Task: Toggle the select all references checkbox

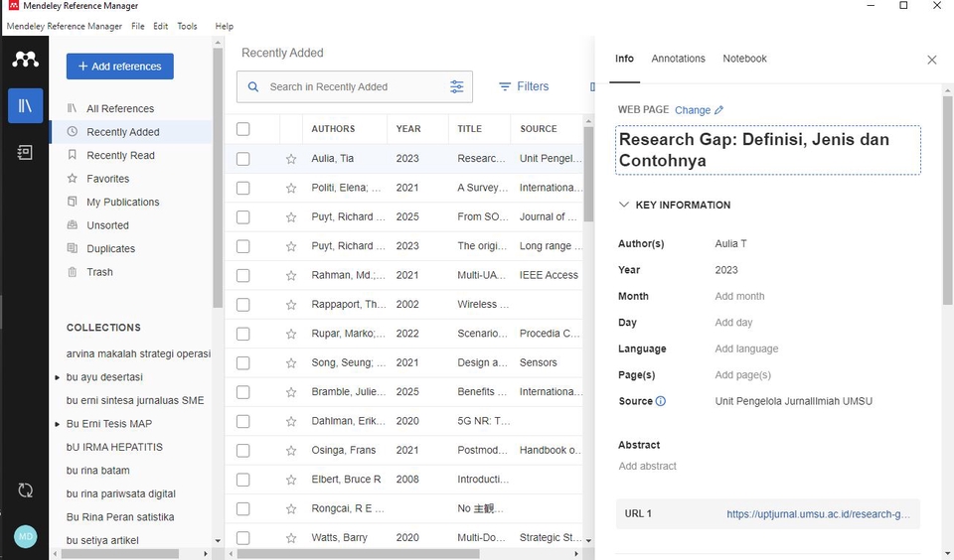Action: click(x=243, y=129)
